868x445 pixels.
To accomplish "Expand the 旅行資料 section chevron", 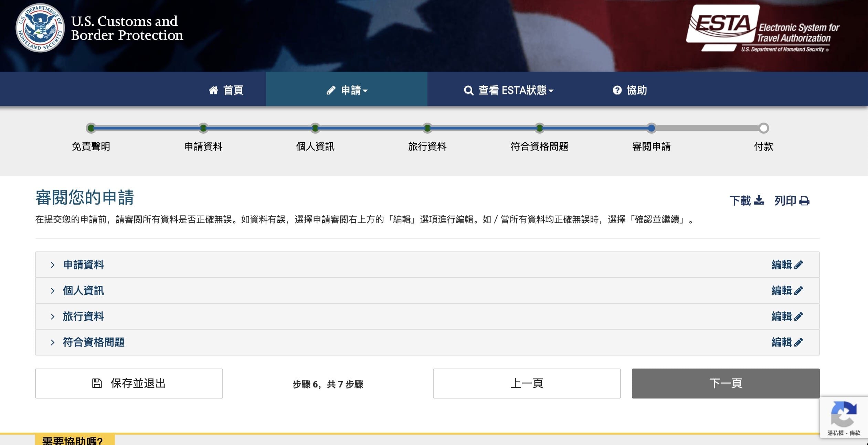I will click(x=52, y=317).
